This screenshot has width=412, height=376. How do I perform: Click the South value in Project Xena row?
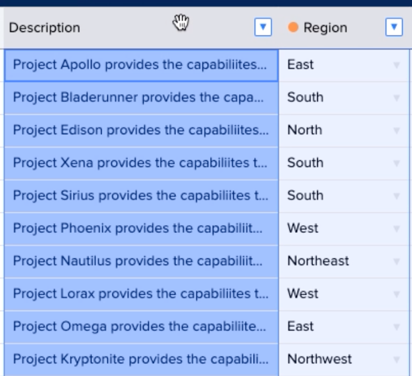coord(305,163)
